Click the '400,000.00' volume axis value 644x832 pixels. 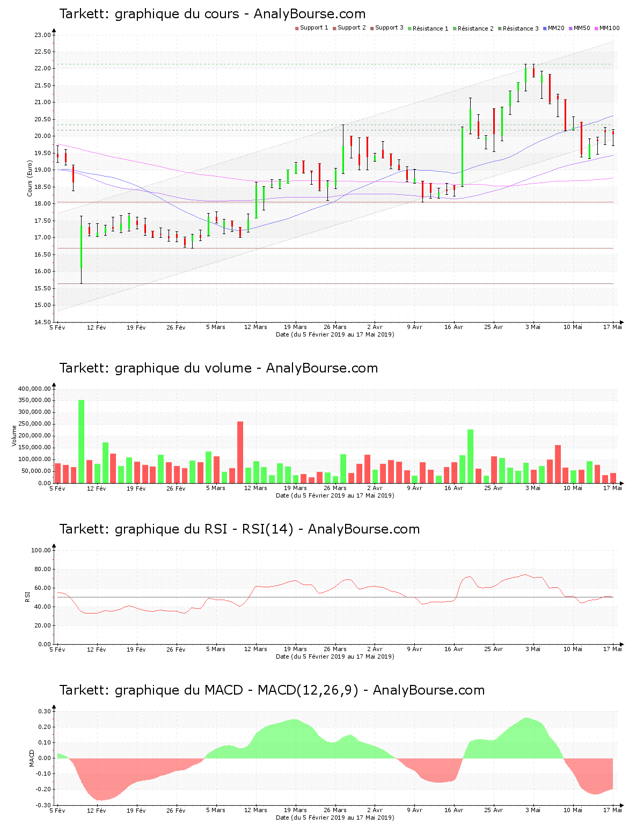point(35,389)
